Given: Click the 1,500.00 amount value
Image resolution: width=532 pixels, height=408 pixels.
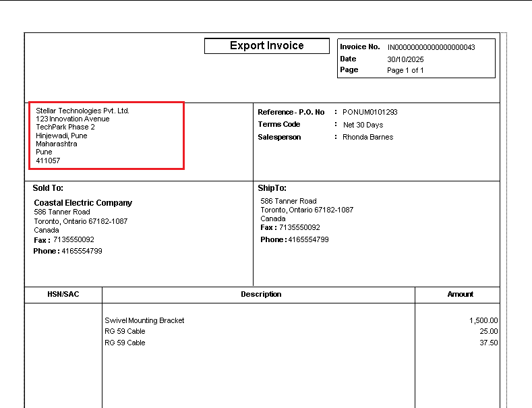Looking at the screenshot, I should (483, 320).
